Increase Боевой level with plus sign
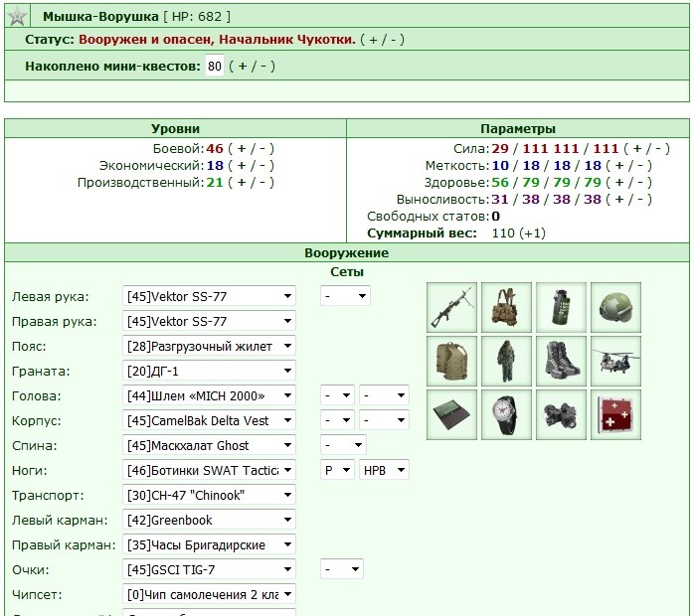The height and width of the screenshot is (616, 695). click(242, 148)
